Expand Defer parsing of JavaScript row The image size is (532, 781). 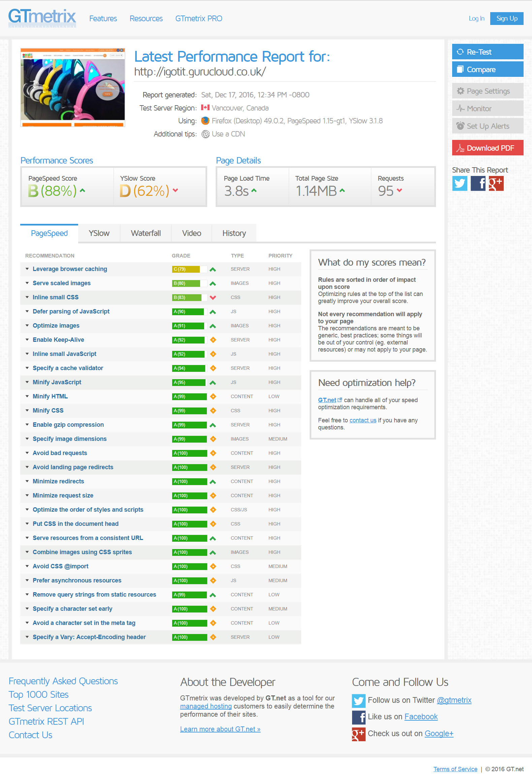(161, 311)
